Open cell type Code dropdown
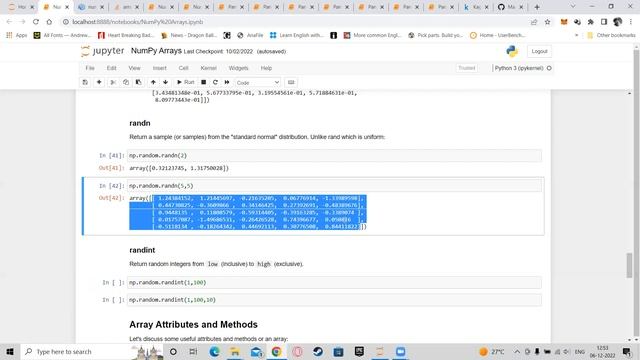This screenshot has height=360, width=640. [258, 82]
